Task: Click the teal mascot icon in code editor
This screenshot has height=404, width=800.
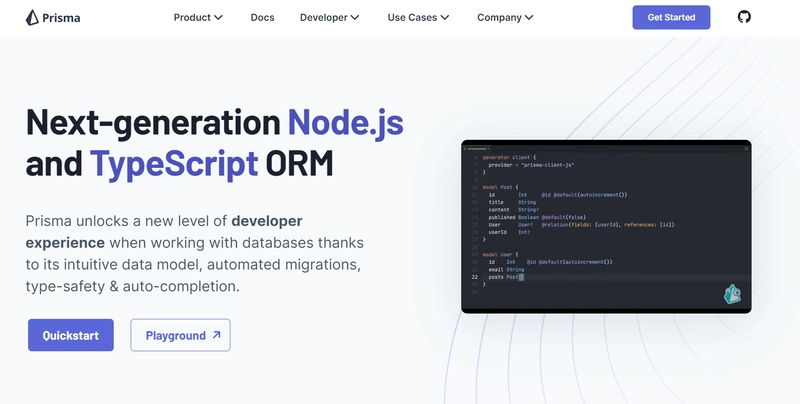Action: [x=732, y=294]
